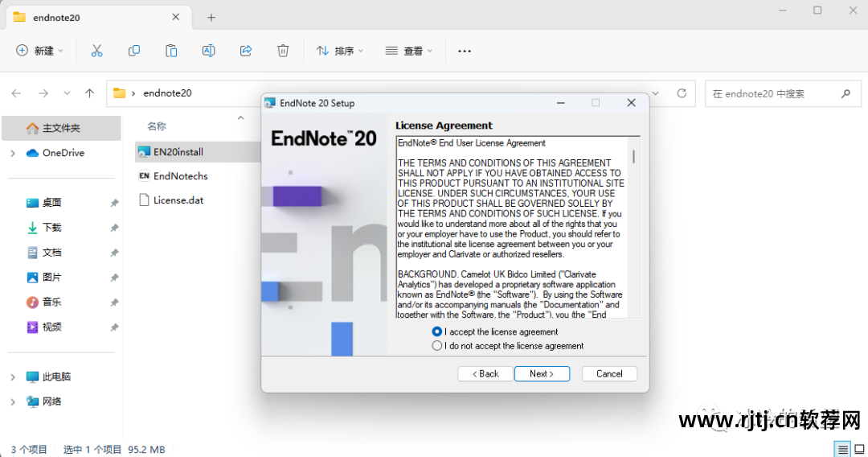Click Cancel in the EndNote setup
The image size is (868, 457).
[609, 374]
